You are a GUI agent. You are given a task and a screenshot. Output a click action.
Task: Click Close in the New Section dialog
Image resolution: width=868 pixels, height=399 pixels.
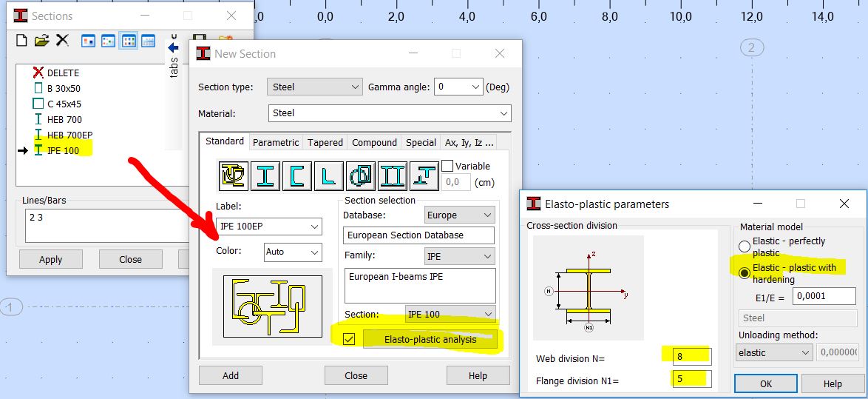pos(356,375)
